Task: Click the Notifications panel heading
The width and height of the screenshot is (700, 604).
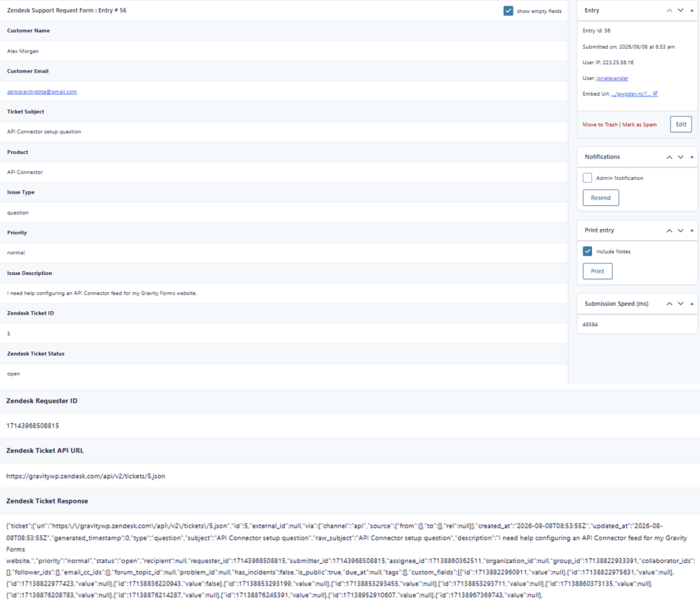Action: click(x=602, y=157)
